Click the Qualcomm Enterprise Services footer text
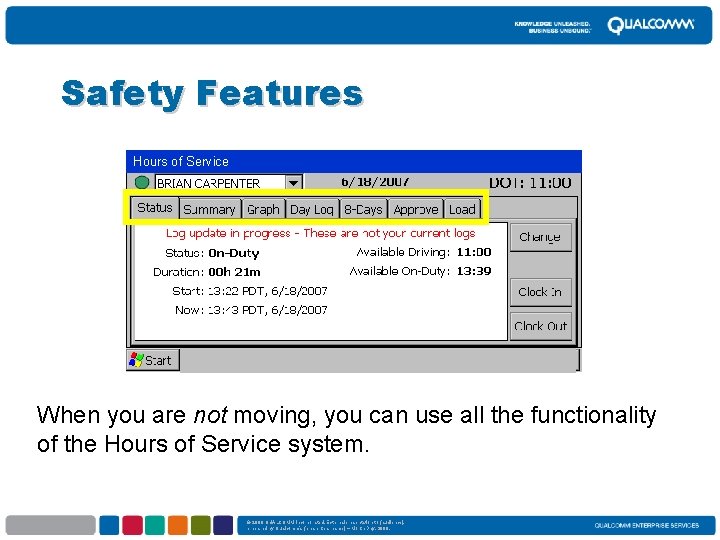This screenshot has height=540, width=720. point(647,525)
